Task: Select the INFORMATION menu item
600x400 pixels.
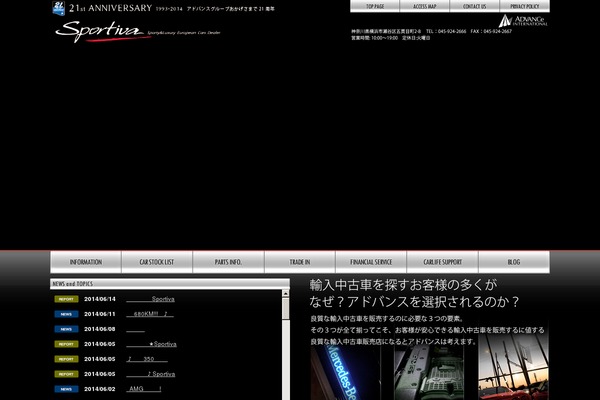Action: 86,262
